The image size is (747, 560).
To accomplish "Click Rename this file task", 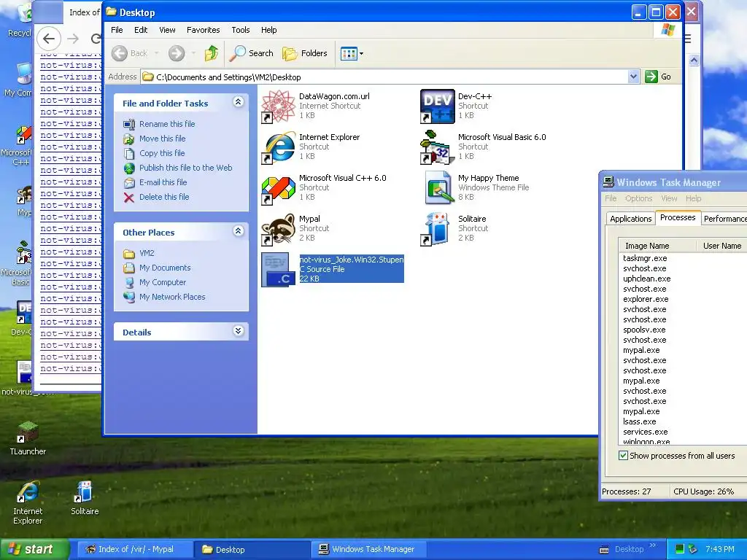I will click(167, 124).
